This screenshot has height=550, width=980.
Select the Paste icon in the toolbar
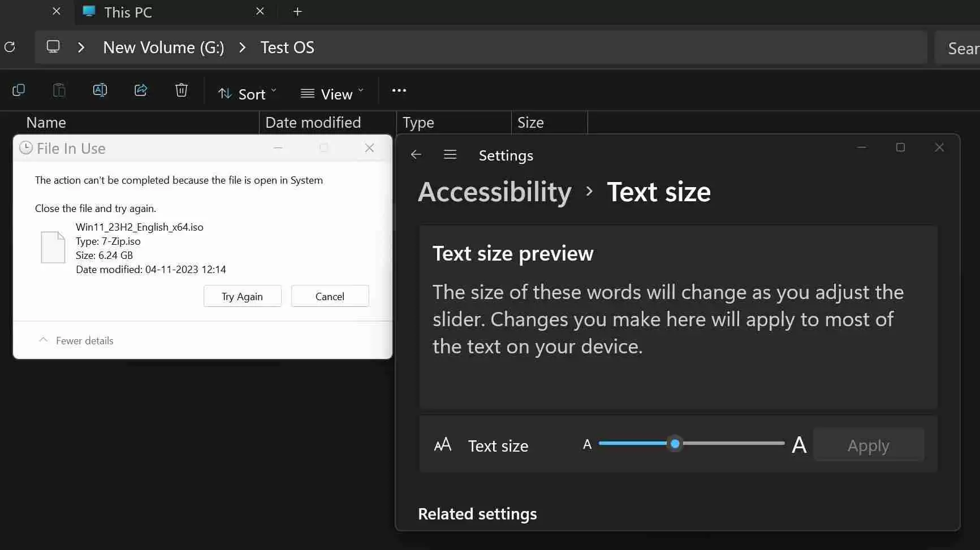(x=59, y=90)
